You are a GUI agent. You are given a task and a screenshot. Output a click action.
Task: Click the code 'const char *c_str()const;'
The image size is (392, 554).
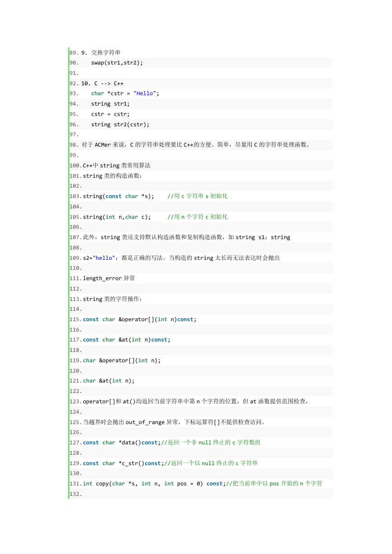(124, 463)
